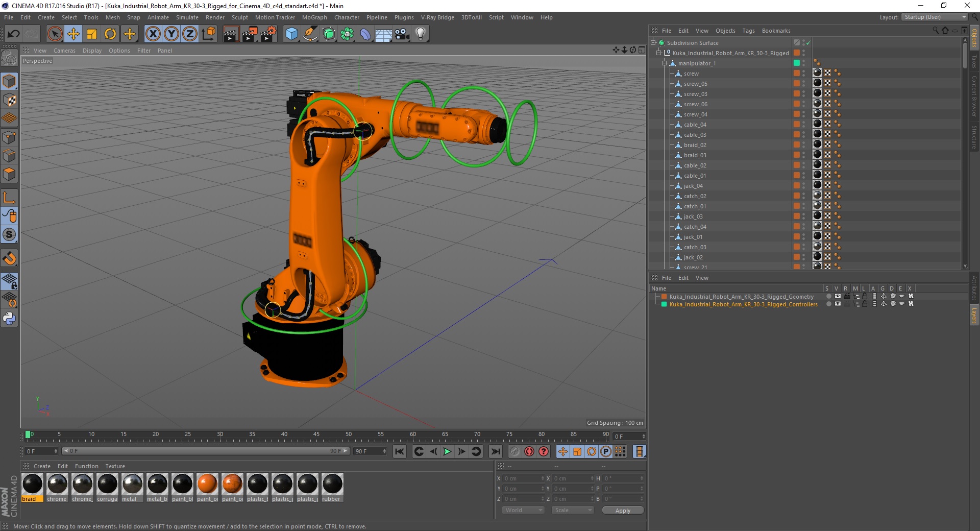Open viewport Cameras menu

point(64,51)
